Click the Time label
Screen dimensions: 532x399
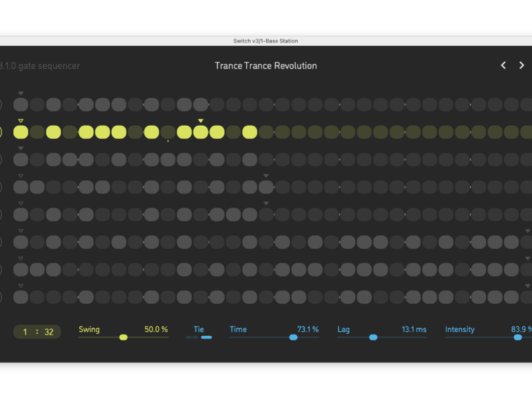coord(238,329)
